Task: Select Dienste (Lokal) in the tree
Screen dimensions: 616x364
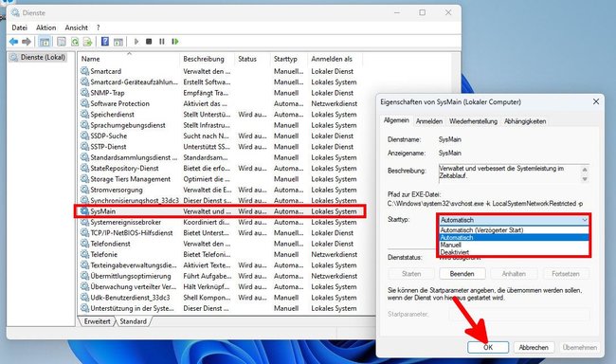Action: click(38, 58)
